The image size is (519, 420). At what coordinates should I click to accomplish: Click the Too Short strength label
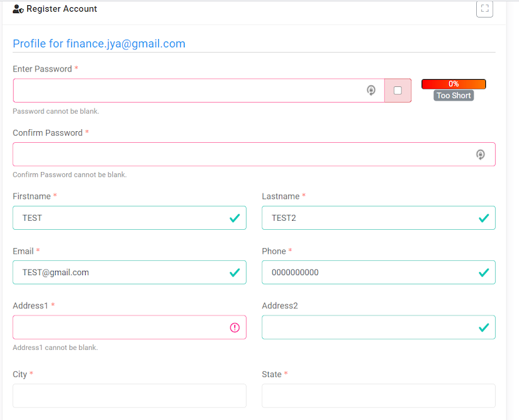pos(453,95)
